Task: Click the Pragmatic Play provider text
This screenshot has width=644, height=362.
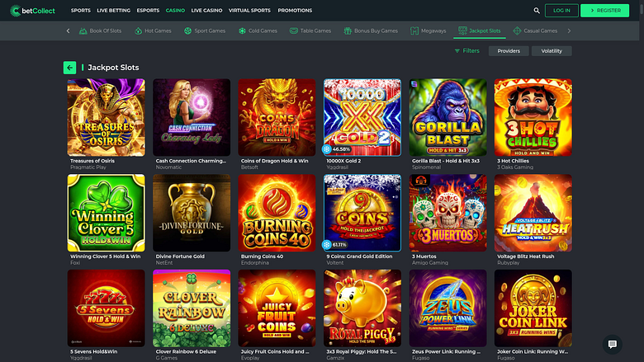Action: pyautogui.click(x=88, y=167)
